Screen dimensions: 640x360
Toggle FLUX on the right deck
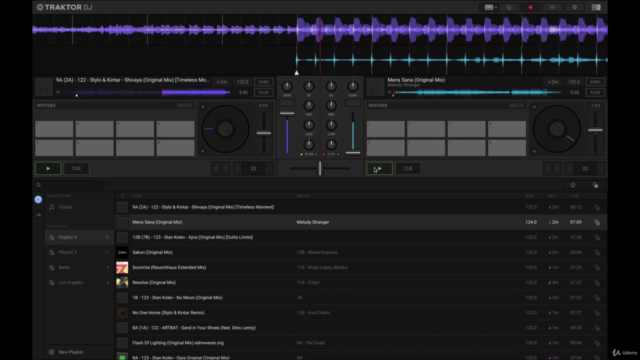click(595, 93)
